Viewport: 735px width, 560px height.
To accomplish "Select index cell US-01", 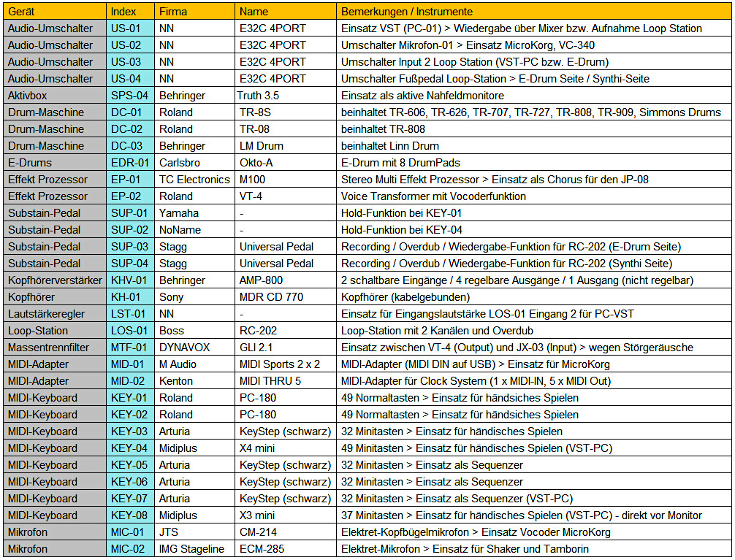I will tap(130, 28).
